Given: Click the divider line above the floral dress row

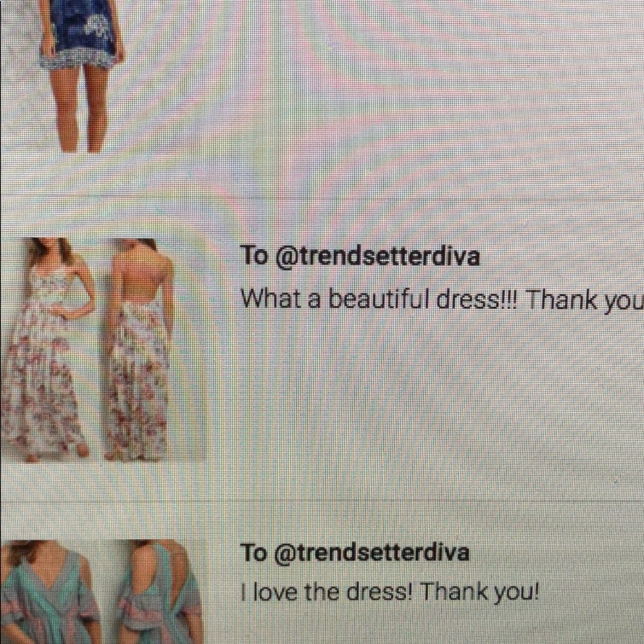Looking at the screenshot, I should click(x=322, y=200).
